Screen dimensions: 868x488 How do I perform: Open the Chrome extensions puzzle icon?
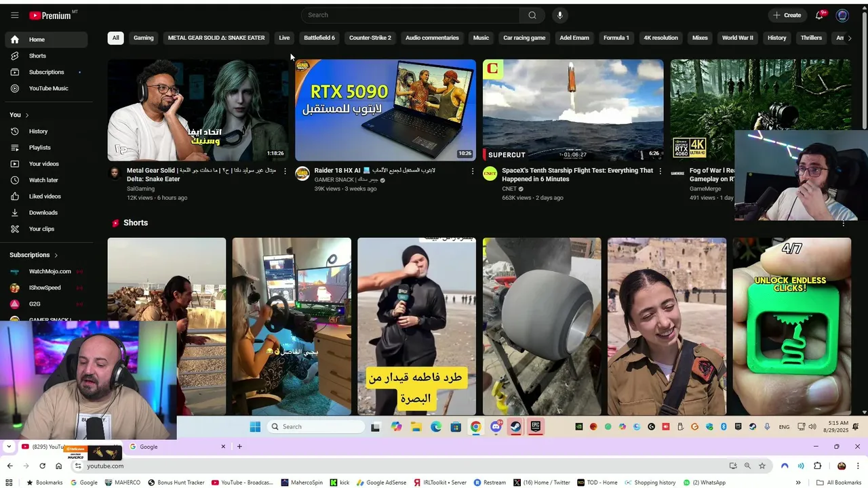pos(817,466)
